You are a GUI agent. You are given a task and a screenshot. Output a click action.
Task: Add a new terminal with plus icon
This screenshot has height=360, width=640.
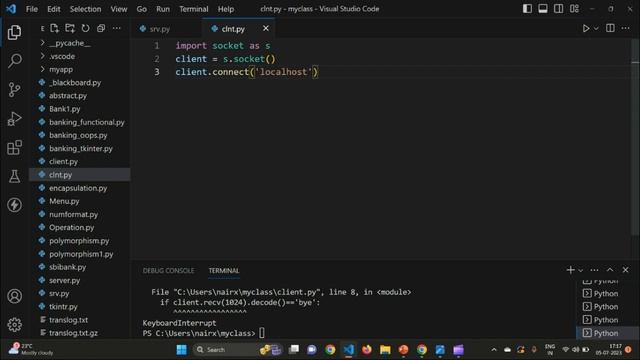pos(571,270)
